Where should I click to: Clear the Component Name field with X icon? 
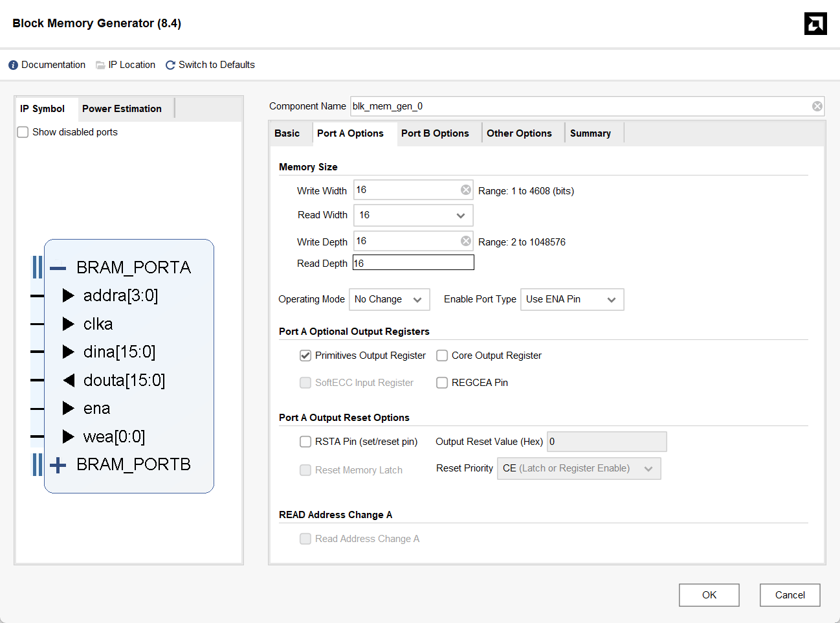coord(817,106)
